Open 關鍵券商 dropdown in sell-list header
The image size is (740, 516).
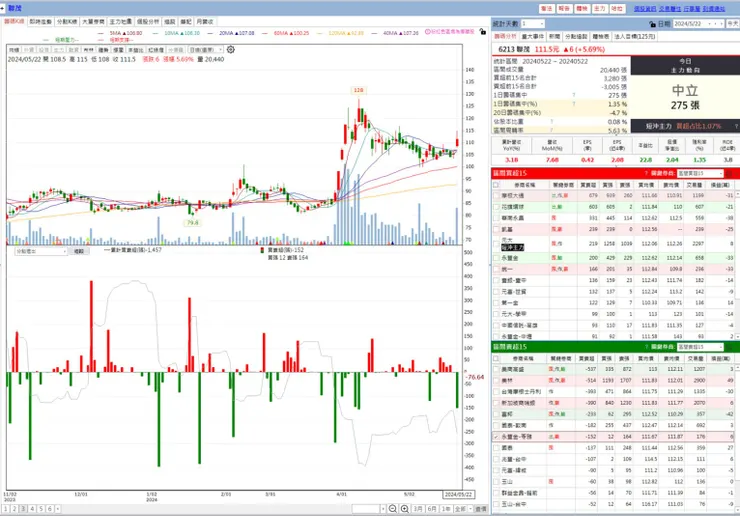pyautogui.click(x=700, y=347)
